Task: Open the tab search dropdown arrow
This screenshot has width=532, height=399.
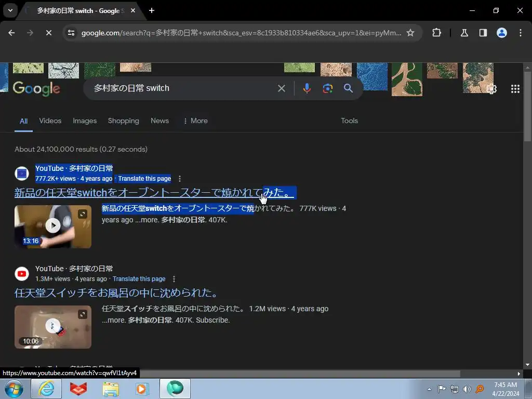Action: pyautogui.click(x=10, y=10)
